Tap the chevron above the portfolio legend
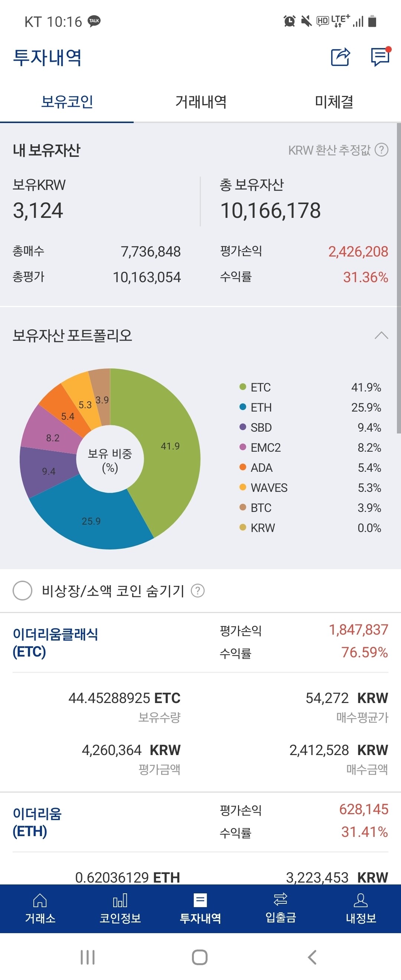Viewport: 401px width, 980px height. (381, 336)
